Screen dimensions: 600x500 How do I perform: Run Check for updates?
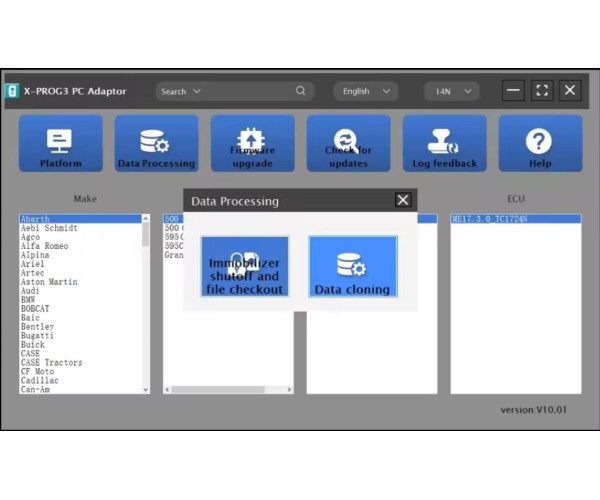[x=349, y=143]
